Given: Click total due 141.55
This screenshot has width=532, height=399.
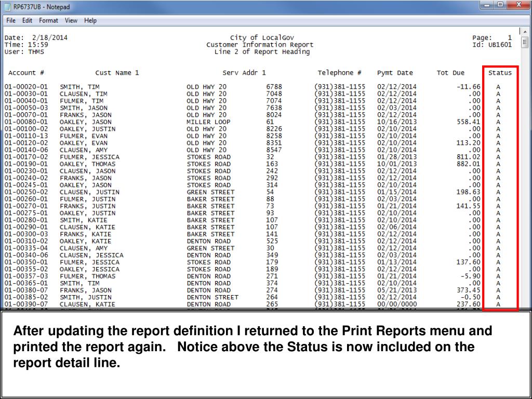Looking at the screenshot, I should 469,206.
